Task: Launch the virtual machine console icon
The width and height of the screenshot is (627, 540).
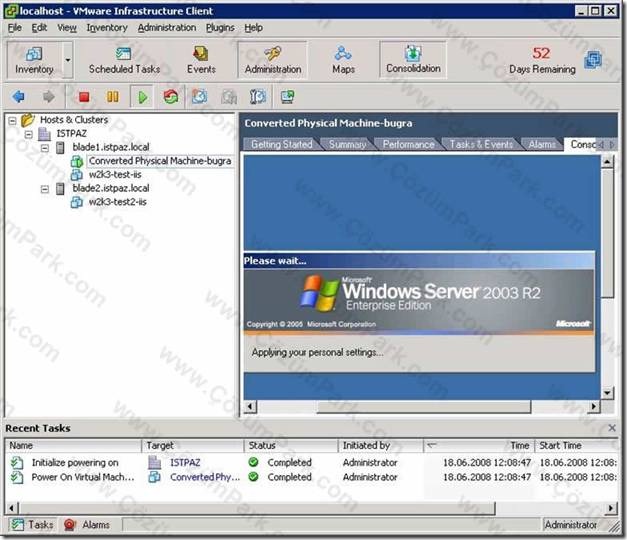Action: coord(288,97)
